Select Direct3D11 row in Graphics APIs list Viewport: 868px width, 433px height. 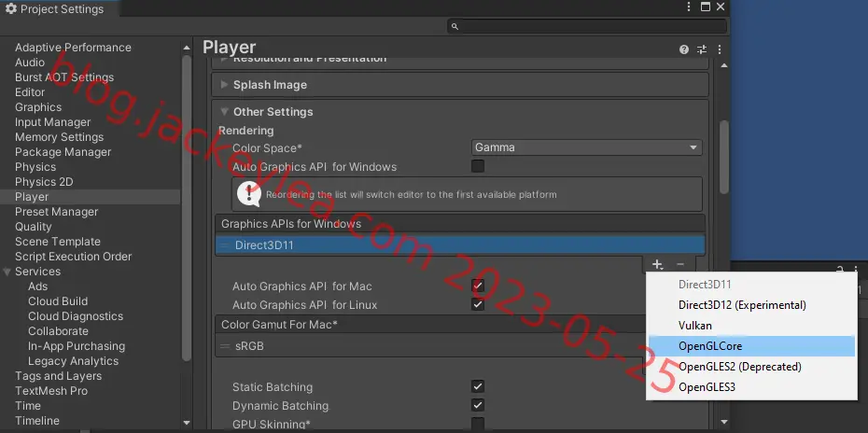[460, 245]
